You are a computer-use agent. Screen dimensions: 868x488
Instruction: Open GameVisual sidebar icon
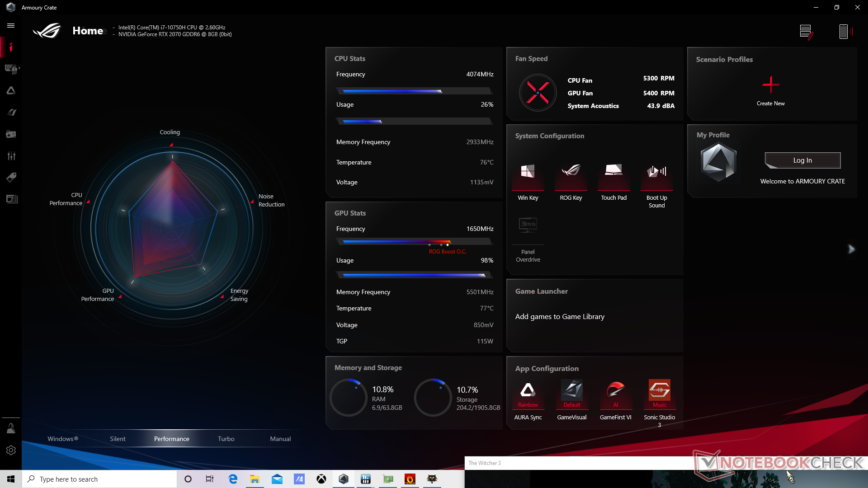11,112
